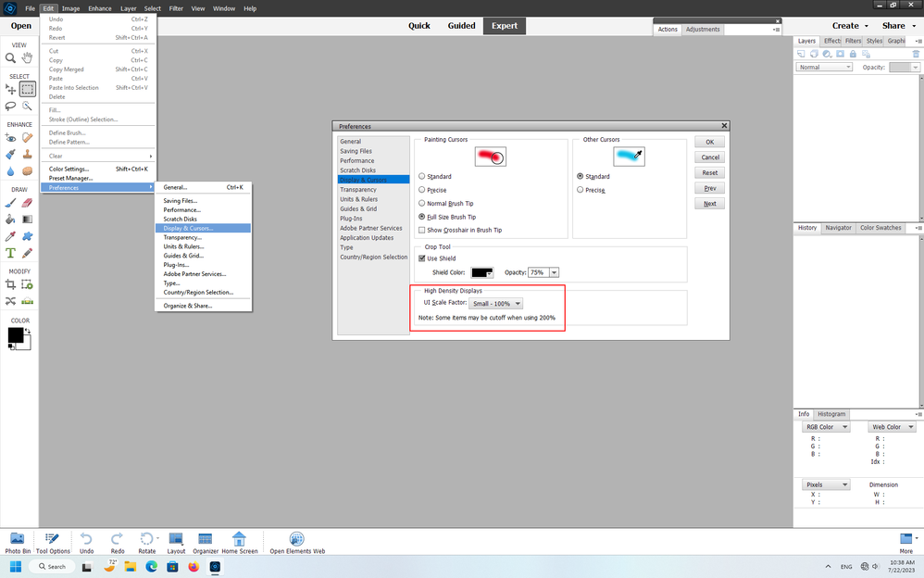Viewport: 924px width, 578px height.
Task: Open the Organizer from the taskbar
Action: [205, 542]
